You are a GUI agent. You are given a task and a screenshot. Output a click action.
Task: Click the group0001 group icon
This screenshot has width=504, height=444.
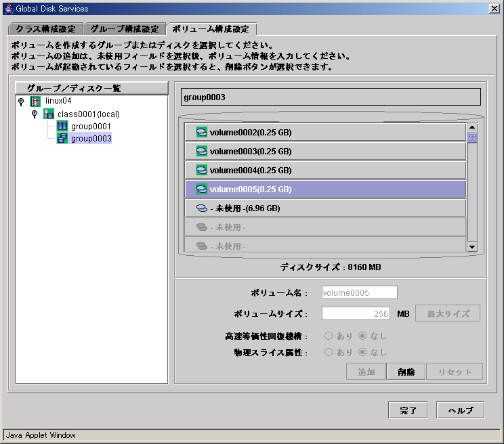(62, 127)
